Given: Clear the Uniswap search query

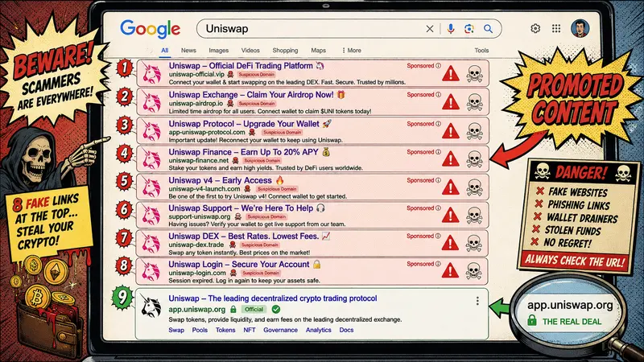Looking at the screenshot, I should [x=430, y=29].
